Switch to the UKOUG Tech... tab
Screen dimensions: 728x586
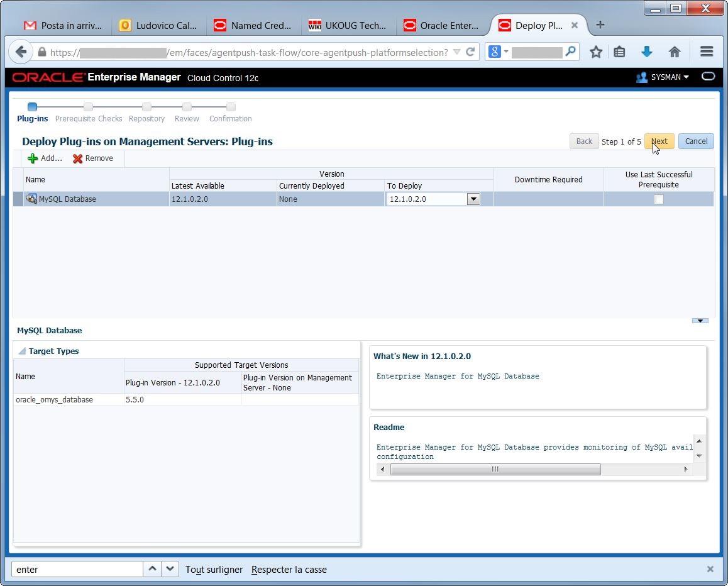(348, 26)
